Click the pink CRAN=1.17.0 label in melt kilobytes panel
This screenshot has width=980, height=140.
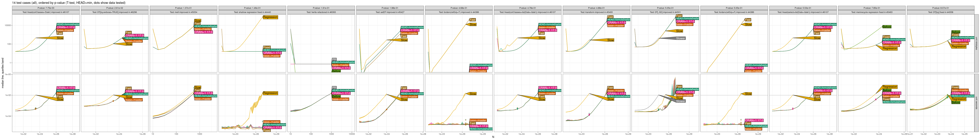[x=204, y=32]
